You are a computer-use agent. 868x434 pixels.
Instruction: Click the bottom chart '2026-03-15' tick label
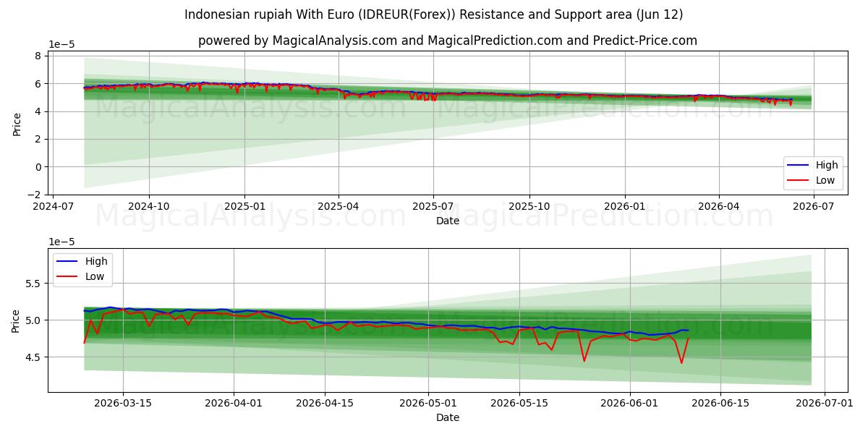(x=122, y=404)
